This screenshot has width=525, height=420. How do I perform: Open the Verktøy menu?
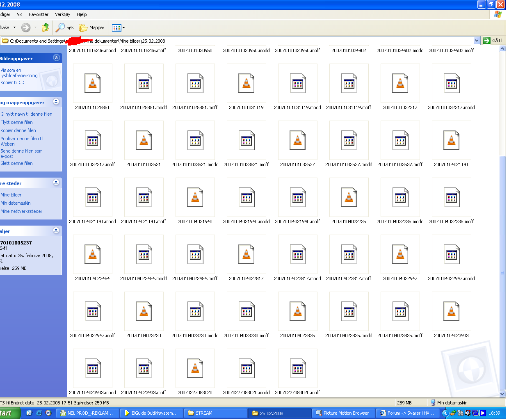(x=63, y=14)
